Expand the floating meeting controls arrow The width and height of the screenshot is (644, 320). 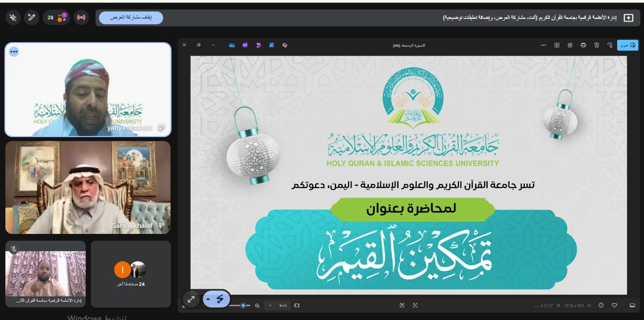click(208, 299)
